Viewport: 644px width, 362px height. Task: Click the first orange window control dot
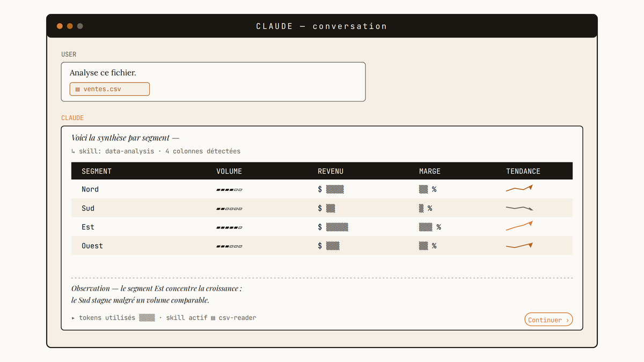[60, 26]
